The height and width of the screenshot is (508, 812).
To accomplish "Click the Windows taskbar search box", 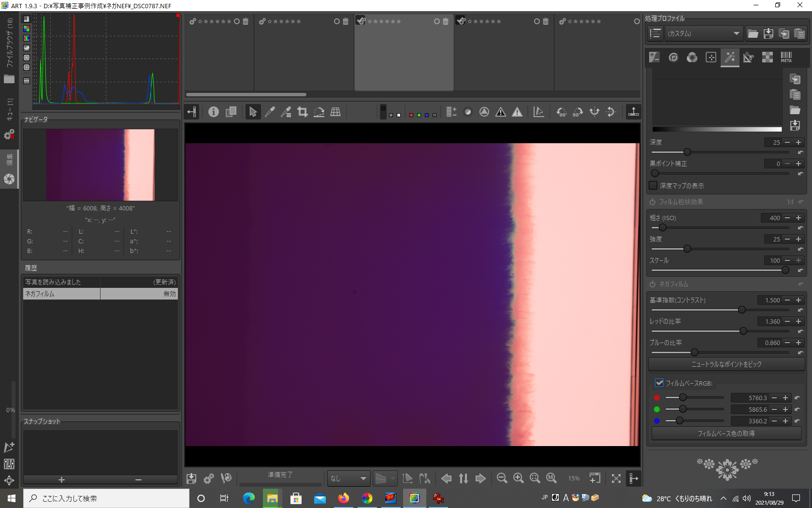I will coord(106,498).
